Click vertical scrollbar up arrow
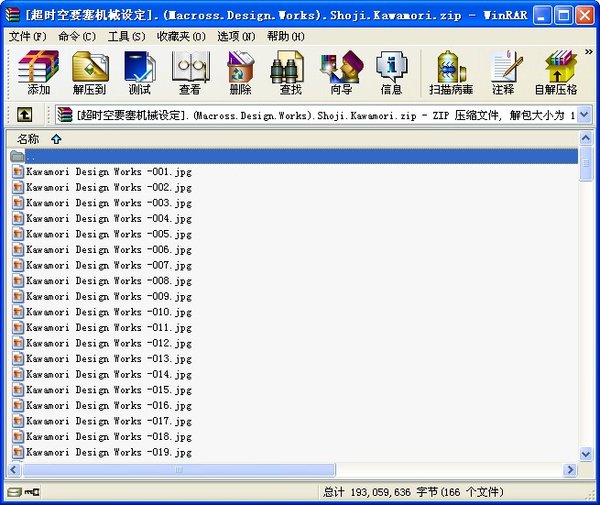Screen dimensions: 600x505 (586, 138)
